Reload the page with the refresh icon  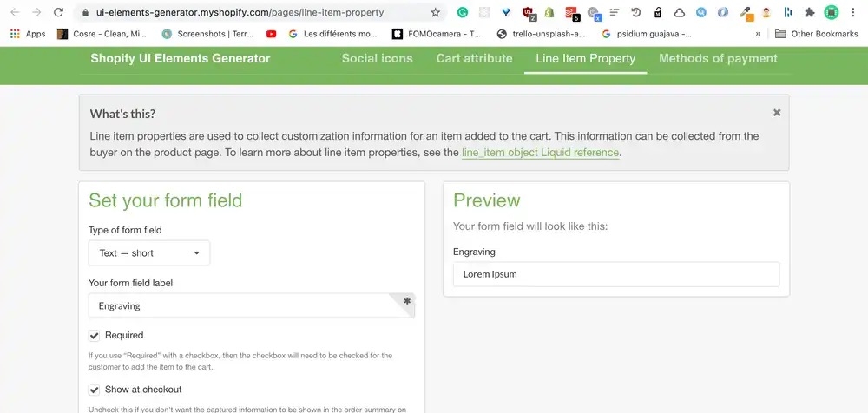(x=58, y=13)
